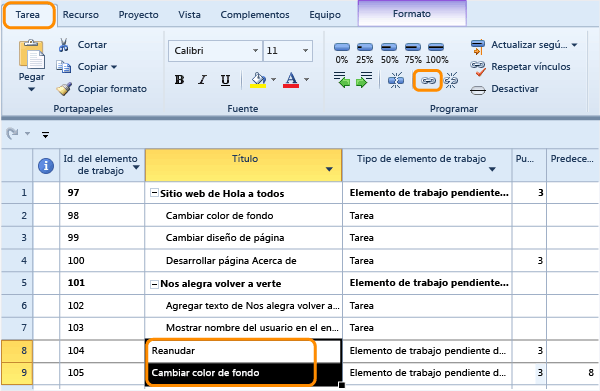Image resolution: width=600 pixels, height=391 pixels.
Task: Open the Proyecto ribbon tab
Action: click(139, 15)
